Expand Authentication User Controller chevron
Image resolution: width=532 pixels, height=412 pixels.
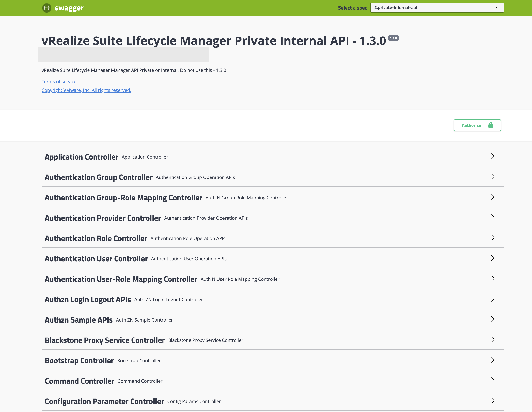click(493, 258)
